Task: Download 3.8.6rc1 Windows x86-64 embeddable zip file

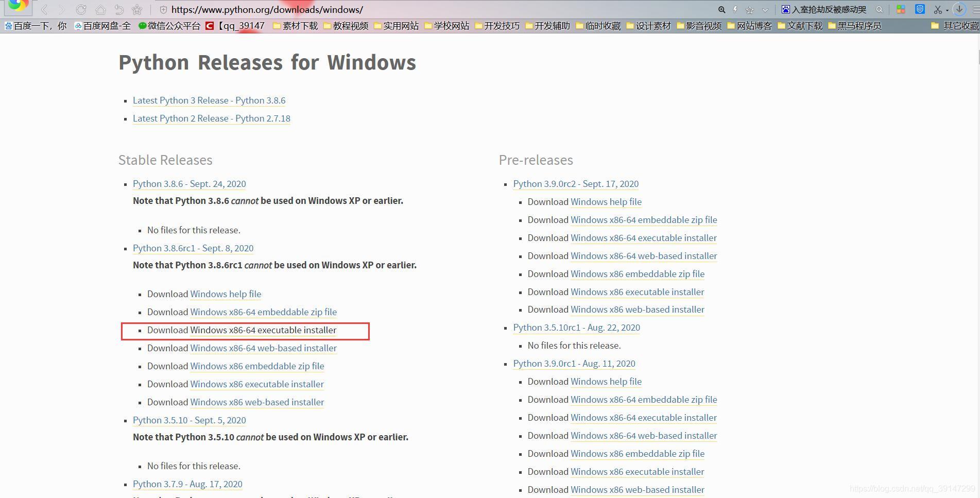Action: (x=263, y=312)
